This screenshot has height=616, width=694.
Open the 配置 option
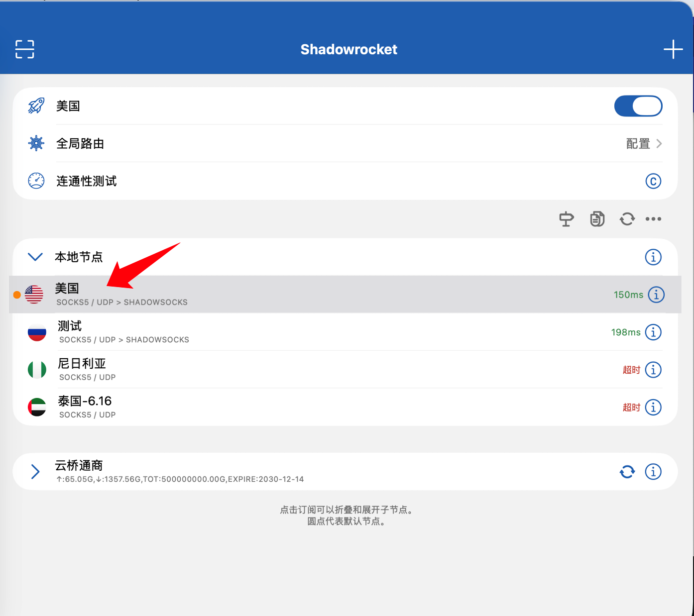638,144
